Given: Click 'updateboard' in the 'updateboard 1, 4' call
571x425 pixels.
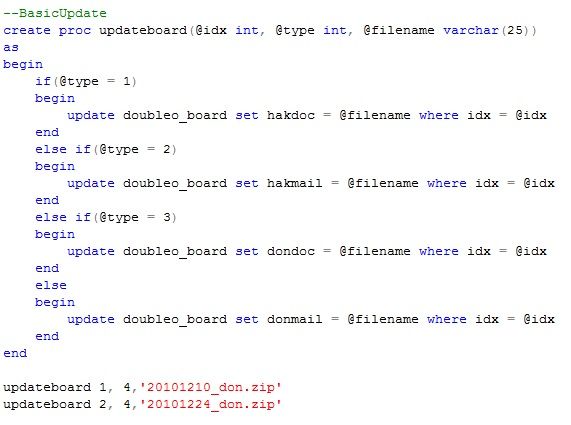Looking at the screenshot, I should [x=47, y=387].
